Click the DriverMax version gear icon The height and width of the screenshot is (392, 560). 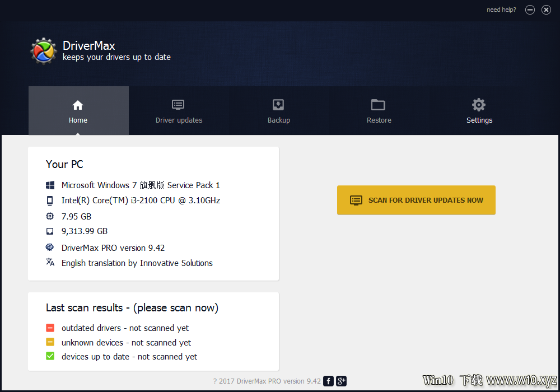50,247
